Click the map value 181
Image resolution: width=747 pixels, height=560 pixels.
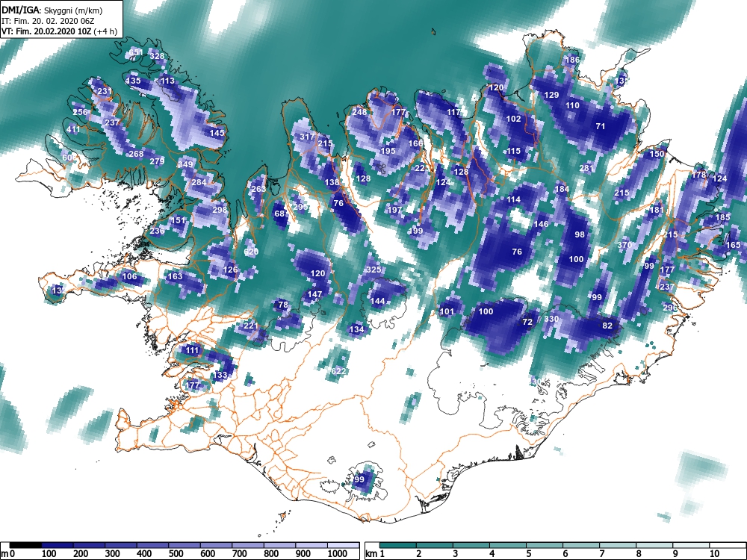(657, 210)
